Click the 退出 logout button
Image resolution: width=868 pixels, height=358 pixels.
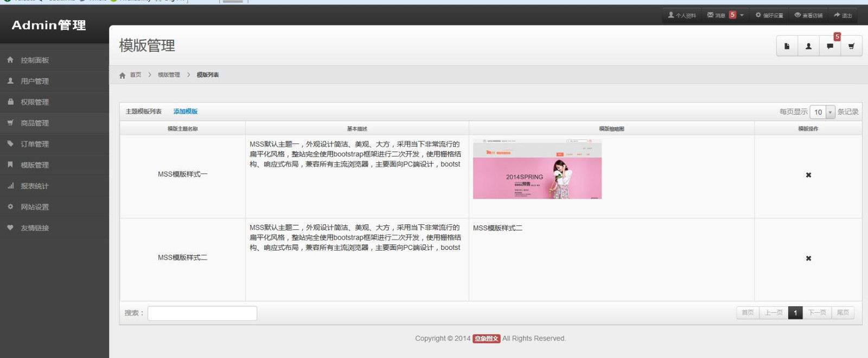tap(843, 15)
